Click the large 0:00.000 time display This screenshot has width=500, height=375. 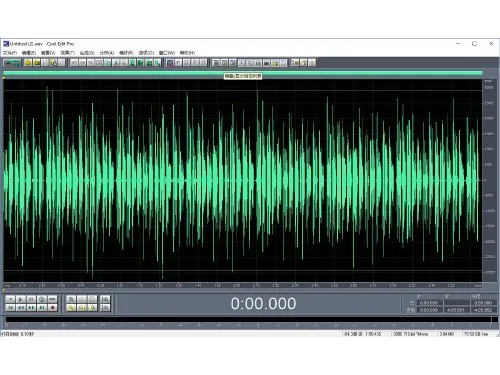pyautogui.click(x=263, y=304)
